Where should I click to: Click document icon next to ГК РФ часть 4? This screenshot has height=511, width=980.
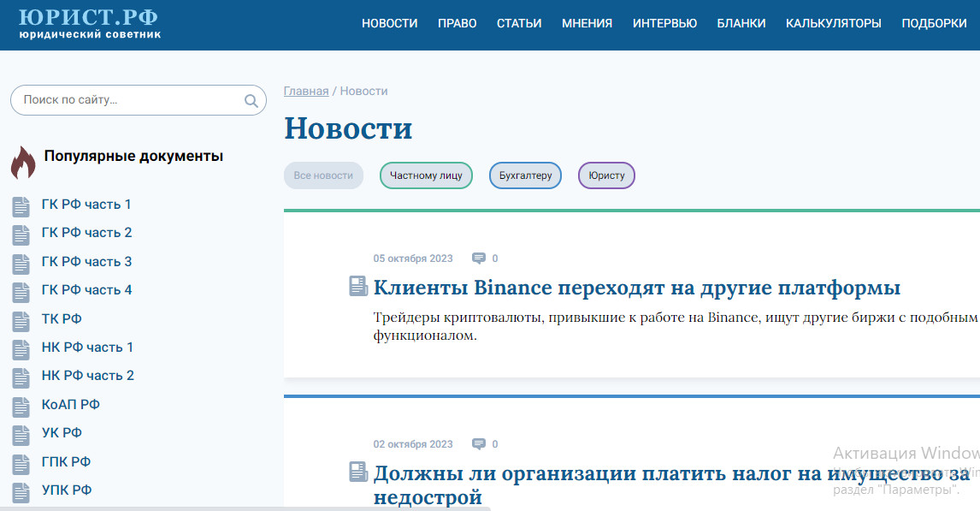pos(21,292)
